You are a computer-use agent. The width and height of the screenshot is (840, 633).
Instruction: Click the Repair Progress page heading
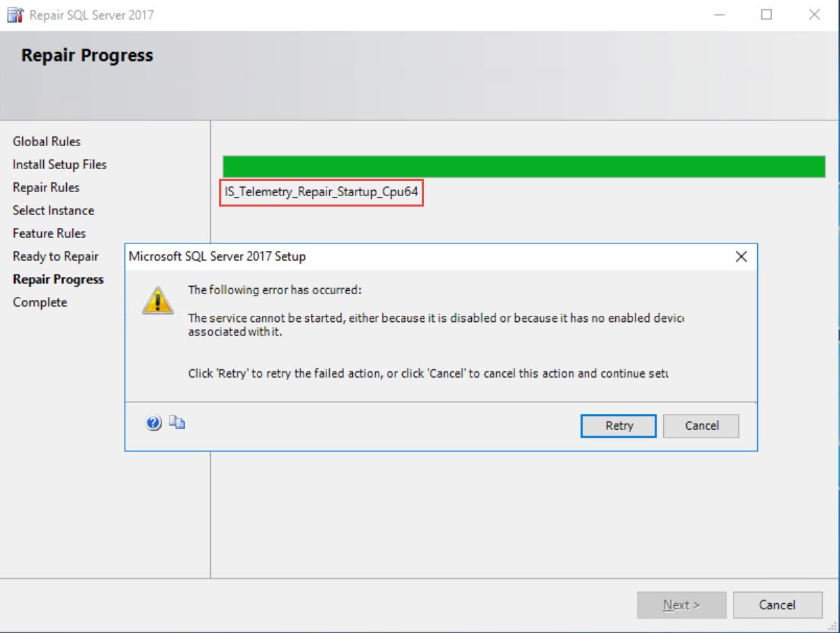[x=87, y=56]
